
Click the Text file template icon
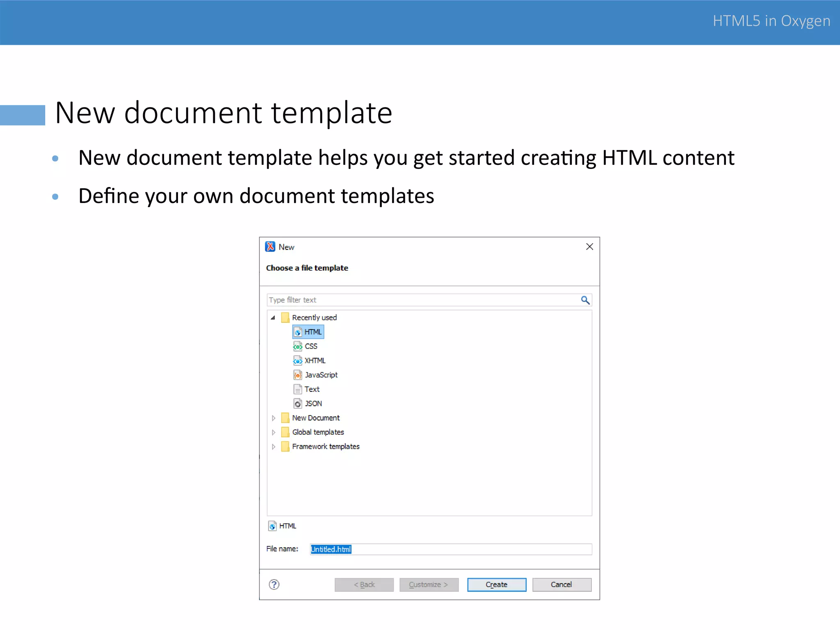(x=298, y=389)
